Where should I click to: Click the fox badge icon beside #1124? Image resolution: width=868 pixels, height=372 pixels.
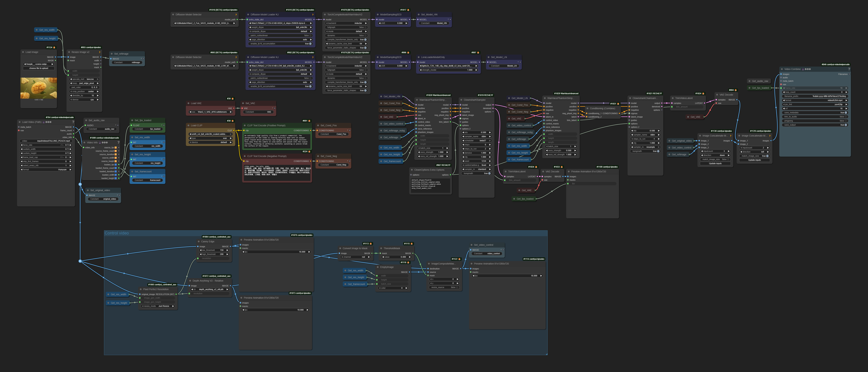pos(54,48)
